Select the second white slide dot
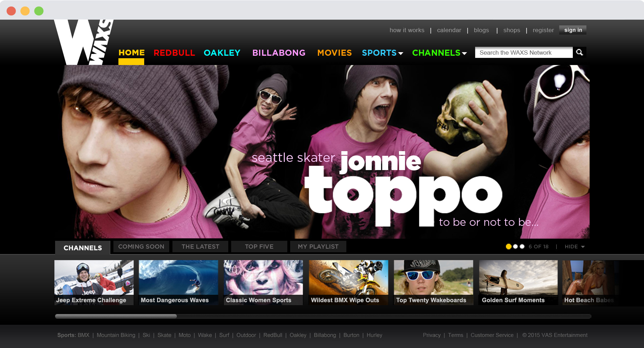Image resolution: width=644 pixels, height=348 pixels. click(515, 247)
